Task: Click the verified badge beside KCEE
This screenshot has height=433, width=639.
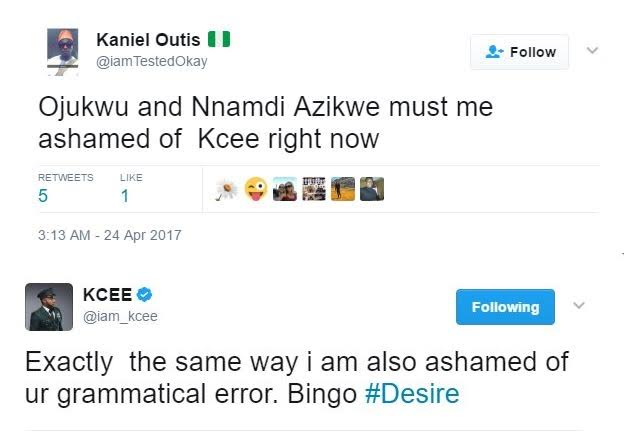Action: (145, 294)
